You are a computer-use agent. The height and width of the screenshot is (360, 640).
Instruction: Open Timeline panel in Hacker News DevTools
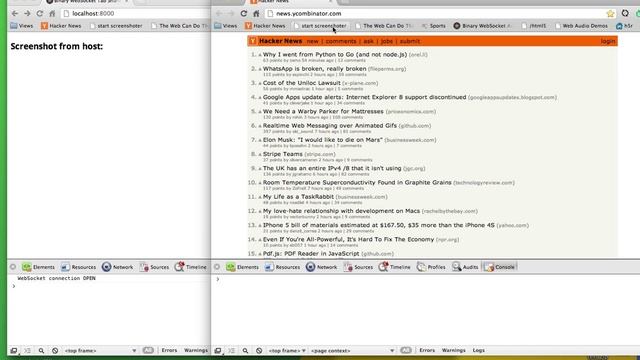pos(395,267)
